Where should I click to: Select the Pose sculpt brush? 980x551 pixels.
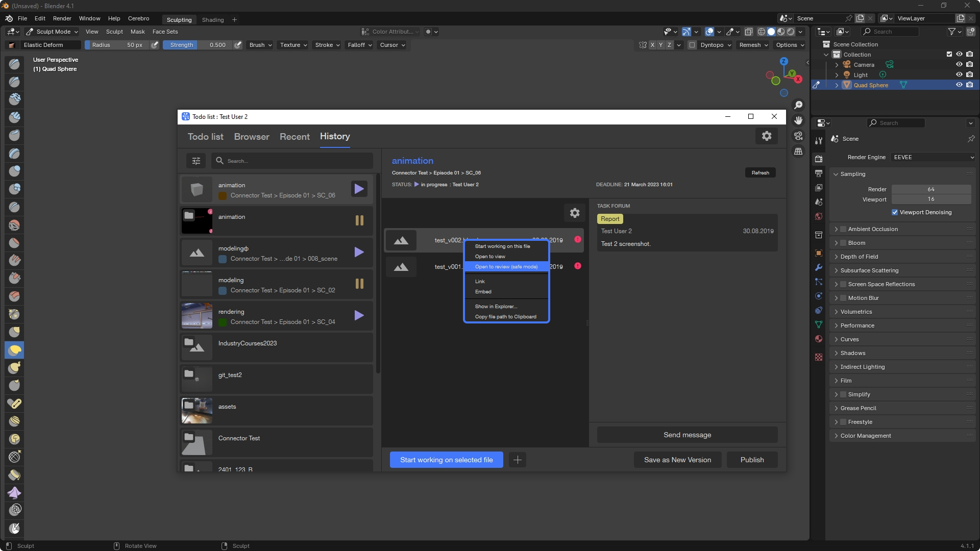tap(14, 403)
